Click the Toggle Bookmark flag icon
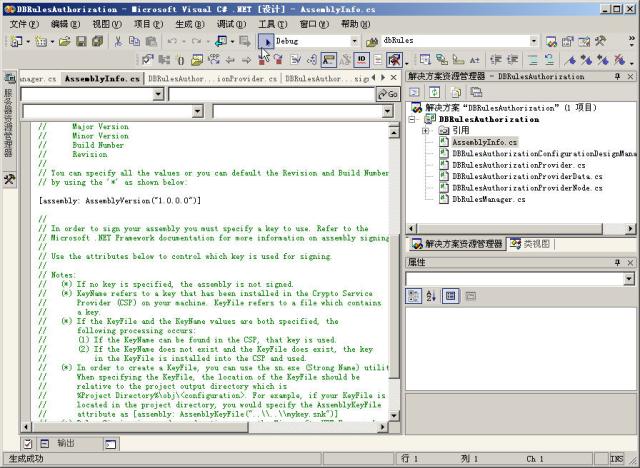 coord(570,60)
